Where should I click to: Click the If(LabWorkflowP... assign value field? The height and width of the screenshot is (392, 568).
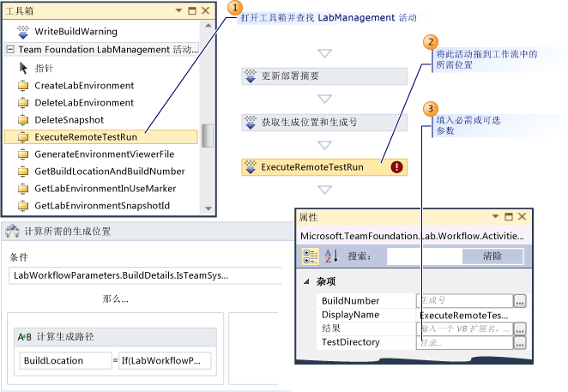pos(166,360)
